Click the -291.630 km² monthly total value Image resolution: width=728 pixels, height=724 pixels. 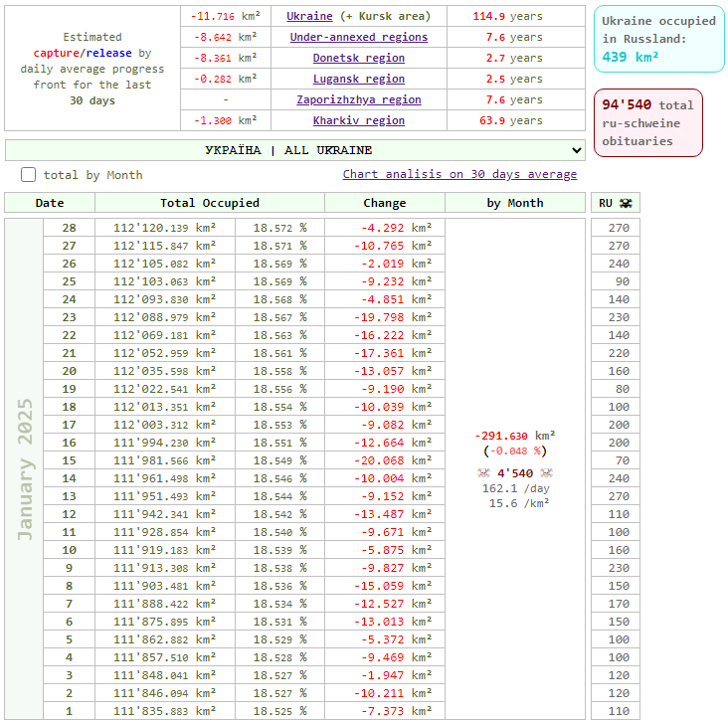(515, 436)
